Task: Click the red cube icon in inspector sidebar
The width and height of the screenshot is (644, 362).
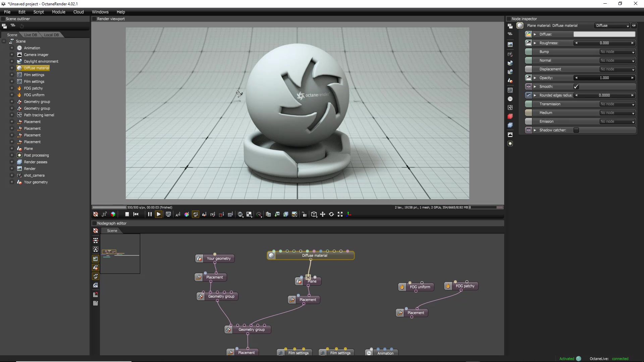Action: click(510, 116)
